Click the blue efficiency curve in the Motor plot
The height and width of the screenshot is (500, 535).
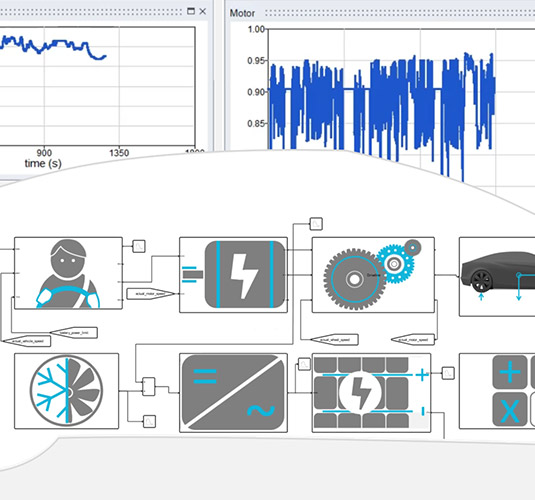point(381,106)
